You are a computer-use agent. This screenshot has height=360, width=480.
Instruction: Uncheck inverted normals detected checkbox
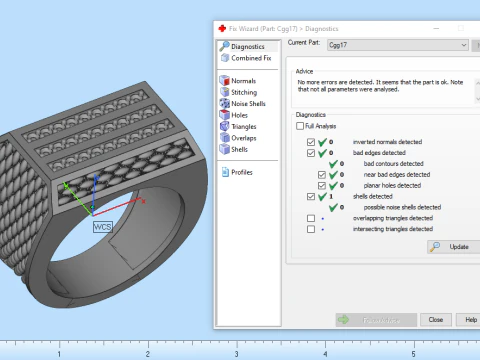point(311,142)
